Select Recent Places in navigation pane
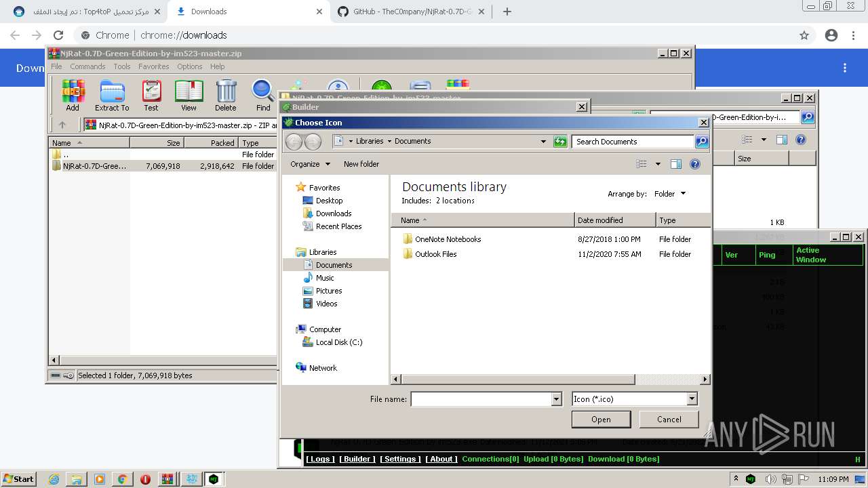The width and height of the screenshot is (868, 488). coord(338,226)
